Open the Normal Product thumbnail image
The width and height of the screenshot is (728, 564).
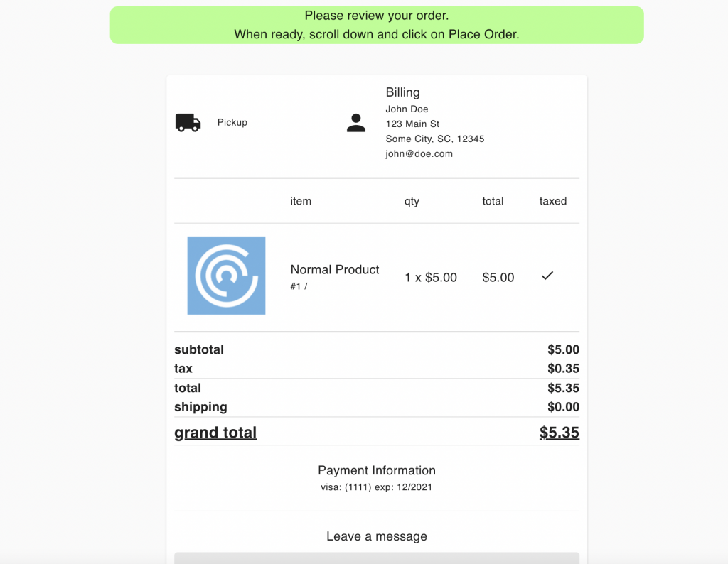[x=226, y=276]
